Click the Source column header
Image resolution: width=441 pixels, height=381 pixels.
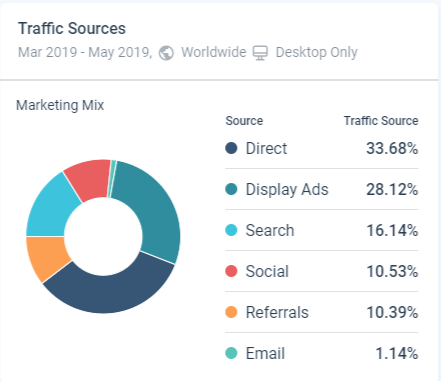(x=244, y=121)
